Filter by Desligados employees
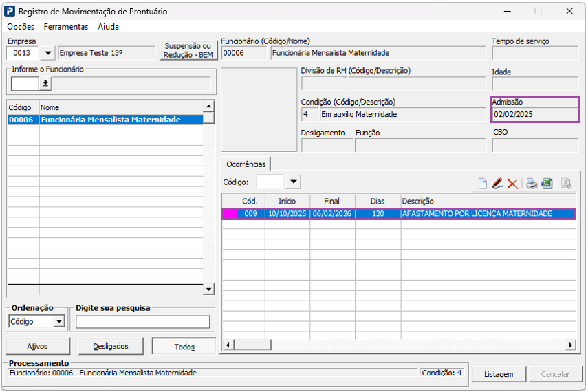 click(111, 346)
